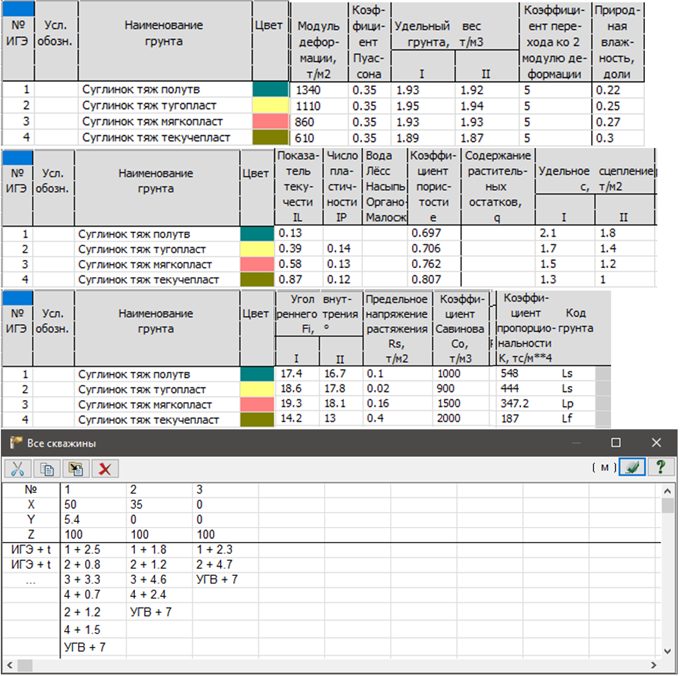The width and height of the screenshot is (680, 676).
Task: Select the layer cell 3 + 4.6
Action: [x=160, y=580]
